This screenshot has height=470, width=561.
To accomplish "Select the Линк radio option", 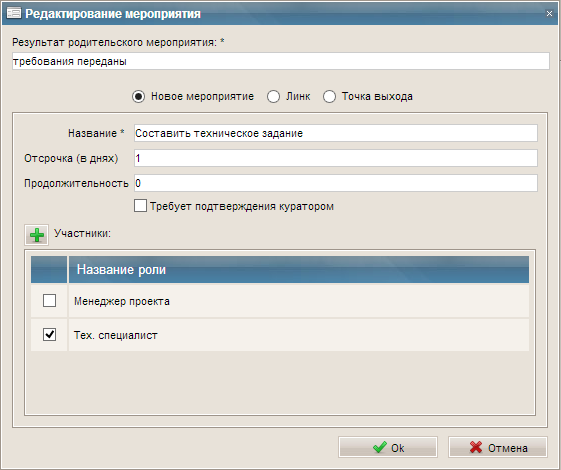I will [x=273, y=97].
